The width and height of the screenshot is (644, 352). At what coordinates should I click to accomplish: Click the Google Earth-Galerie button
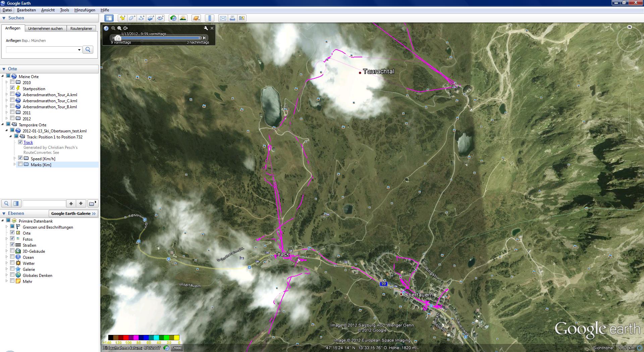tap(73, 214)
